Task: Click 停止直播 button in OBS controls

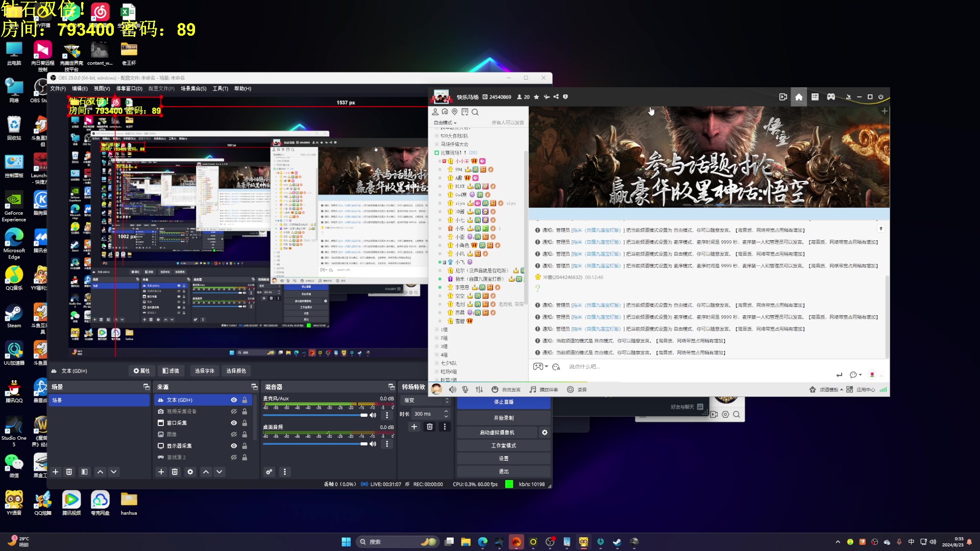Action: (x=504, y=403)
